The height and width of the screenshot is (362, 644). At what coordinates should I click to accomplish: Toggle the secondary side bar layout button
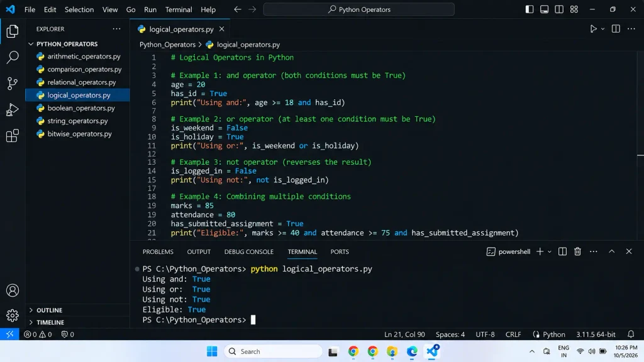(559, 9)
